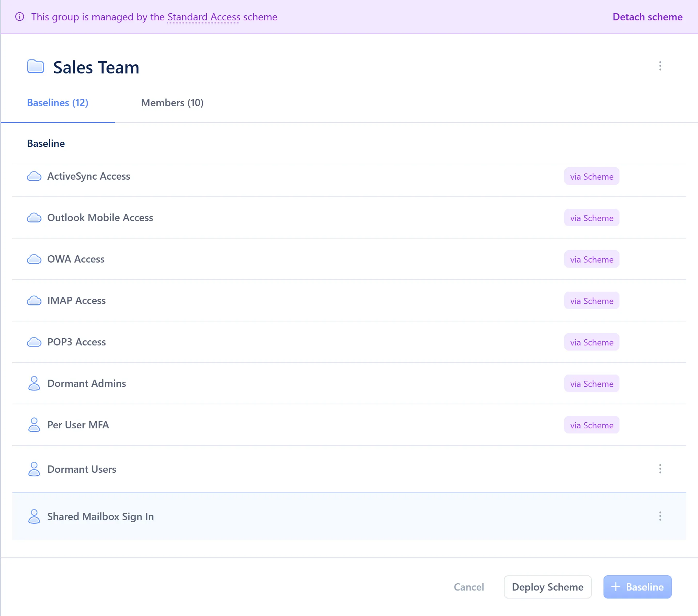Open the Shared Mailbox Sign In kebab menu
The image size is (698, 616).
point(660,516)
